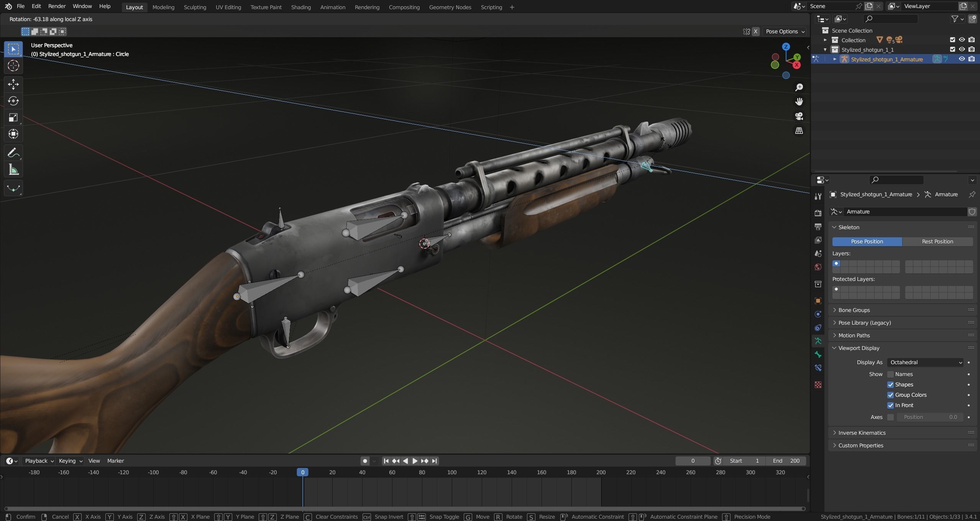Viewport: 980px width, 521px height.
Task: Enable the Axes checkbox
Action: pyautogui.click(x=890, y=417)
